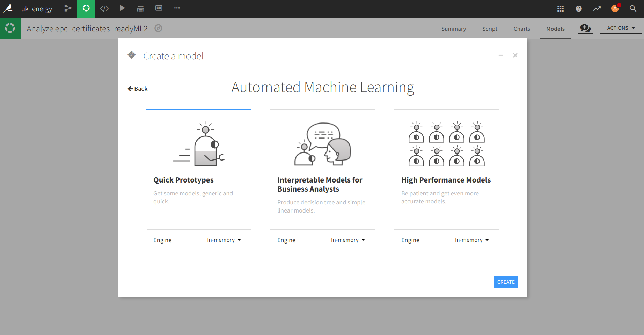Switch to the Script tab
644x335 pixels.
[x=490, y=29]
